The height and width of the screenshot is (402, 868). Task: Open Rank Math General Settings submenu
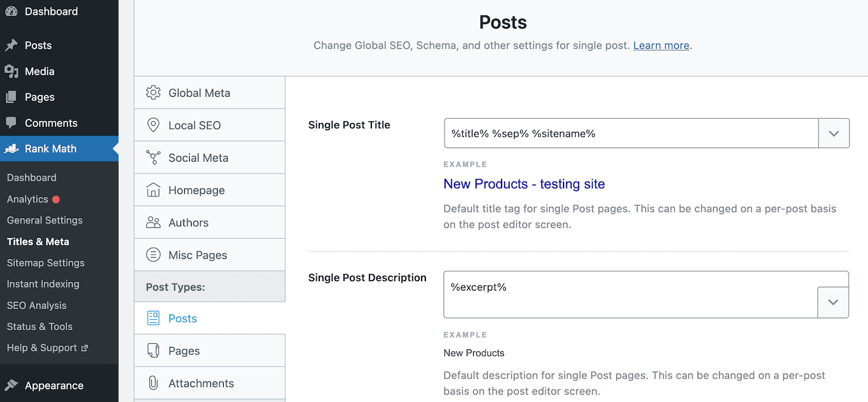tap(45, 220)
